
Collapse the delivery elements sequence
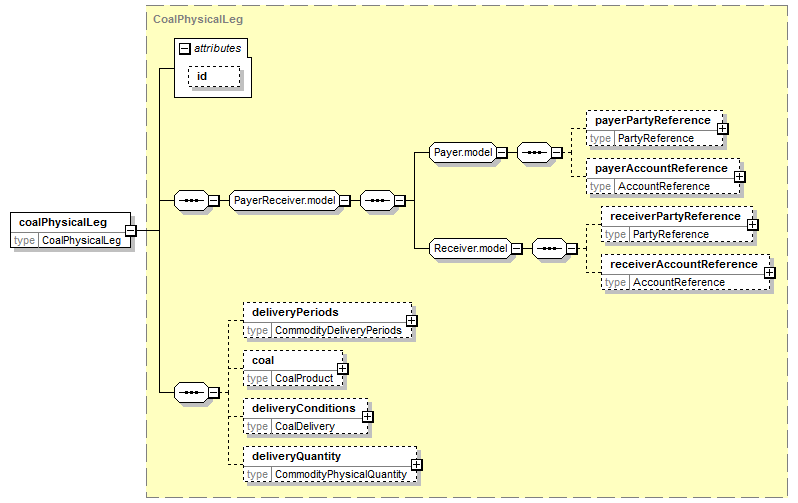click(x=214, y=393)
